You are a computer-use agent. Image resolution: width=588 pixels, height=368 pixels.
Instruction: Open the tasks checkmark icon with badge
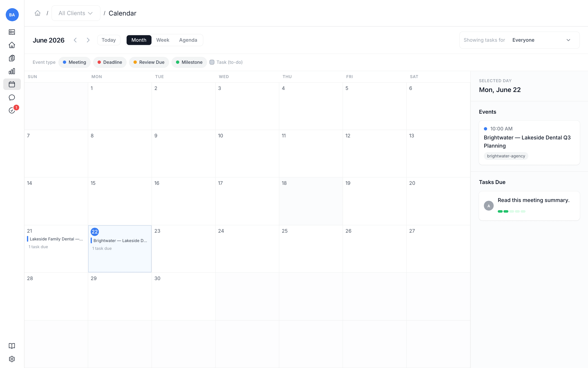[x=12, y=110]
